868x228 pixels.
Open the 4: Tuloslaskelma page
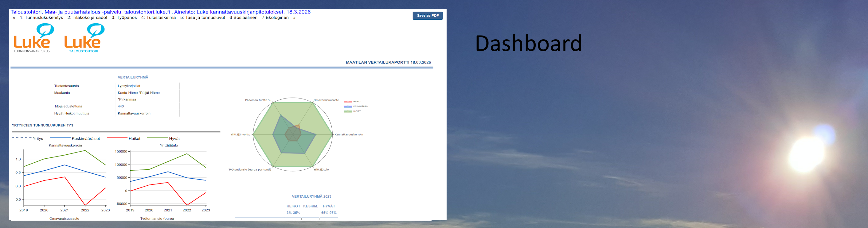[x=158, y=18]
